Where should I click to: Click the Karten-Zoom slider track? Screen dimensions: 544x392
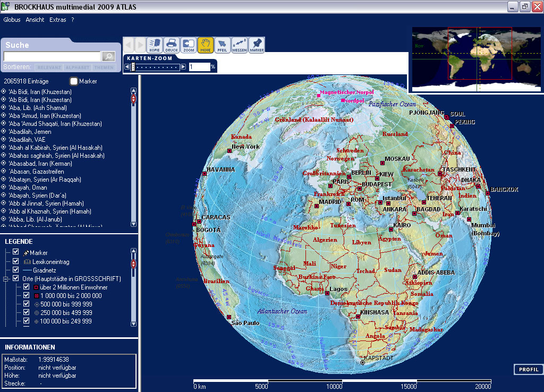coord(157,67)
